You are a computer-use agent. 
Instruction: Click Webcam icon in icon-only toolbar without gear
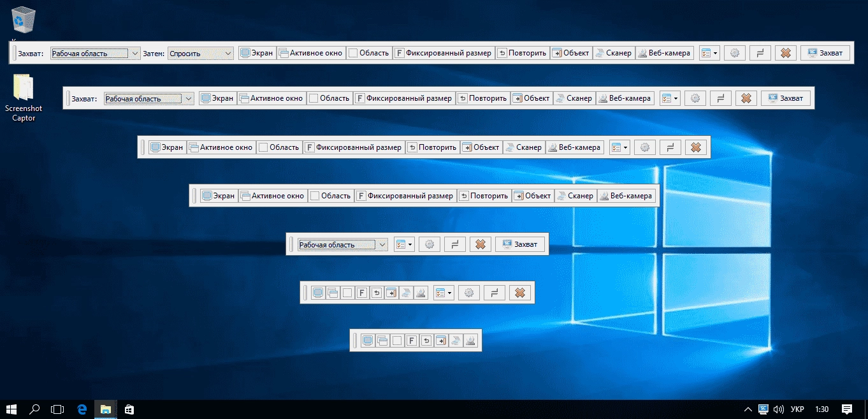470,340
